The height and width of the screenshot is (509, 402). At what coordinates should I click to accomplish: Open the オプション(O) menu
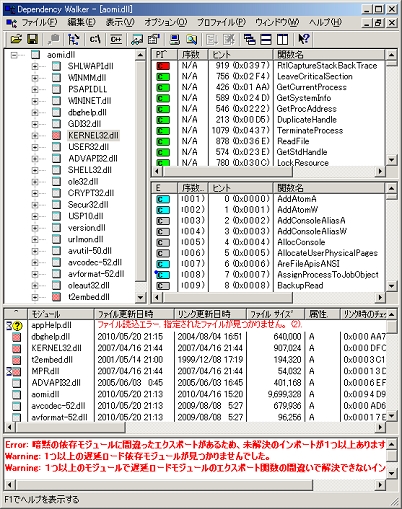pyautogui.click(x=166, y=23)
